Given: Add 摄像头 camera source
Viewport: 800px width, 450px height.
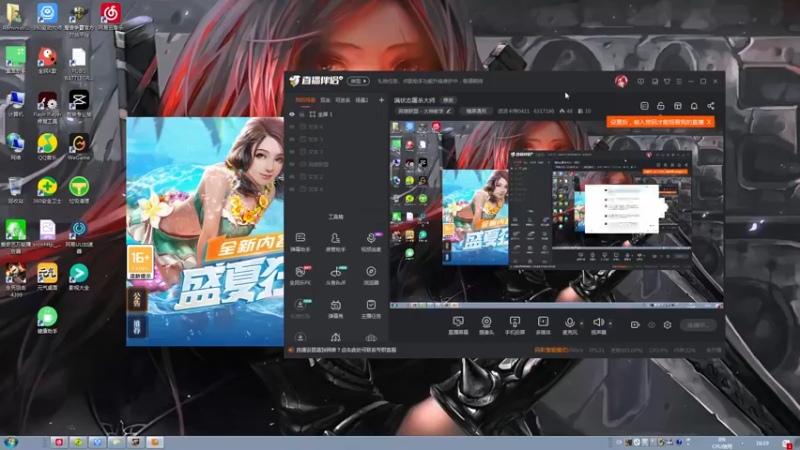Looking at the screenshot, I should click(486, 326).
